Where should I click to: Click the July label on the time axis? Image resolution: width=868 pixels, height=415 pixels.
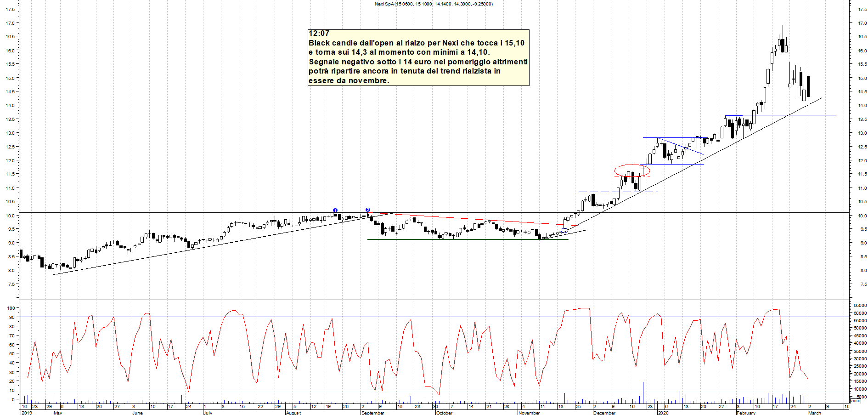click(x=208, y=413)
